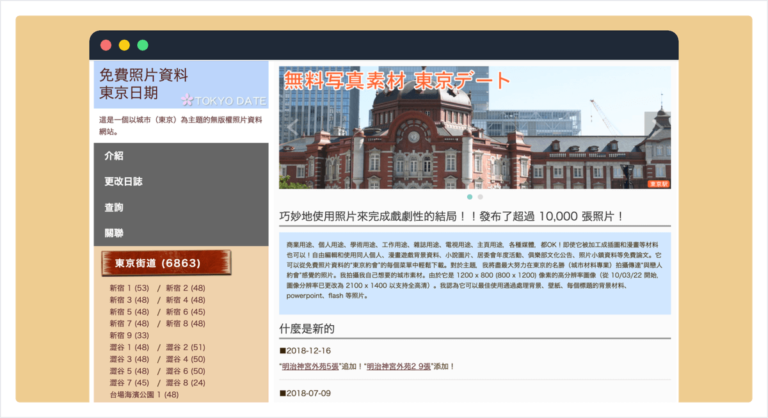Screen dimensions: 768x418
Task: Open the 新宿 4 (48) gallery link
Action: (185, 300)
